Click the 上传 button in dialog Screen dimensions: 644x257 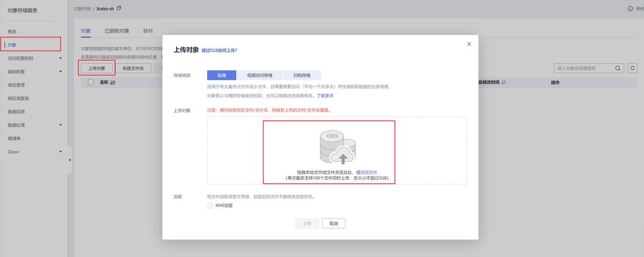click(x=307, y=224)
